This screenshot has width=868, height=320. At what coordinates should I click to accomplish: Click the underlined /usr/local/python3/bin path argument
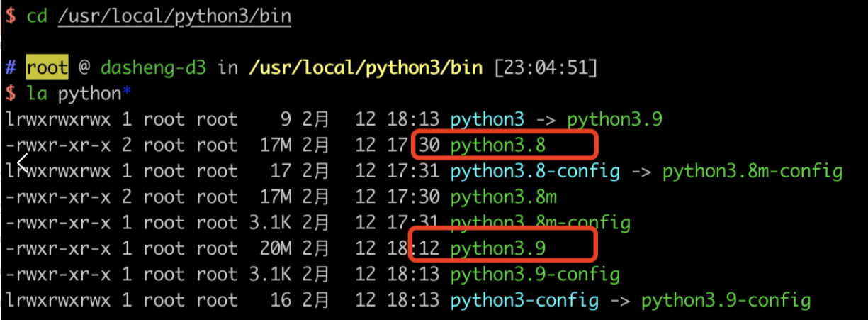[174, 16]
